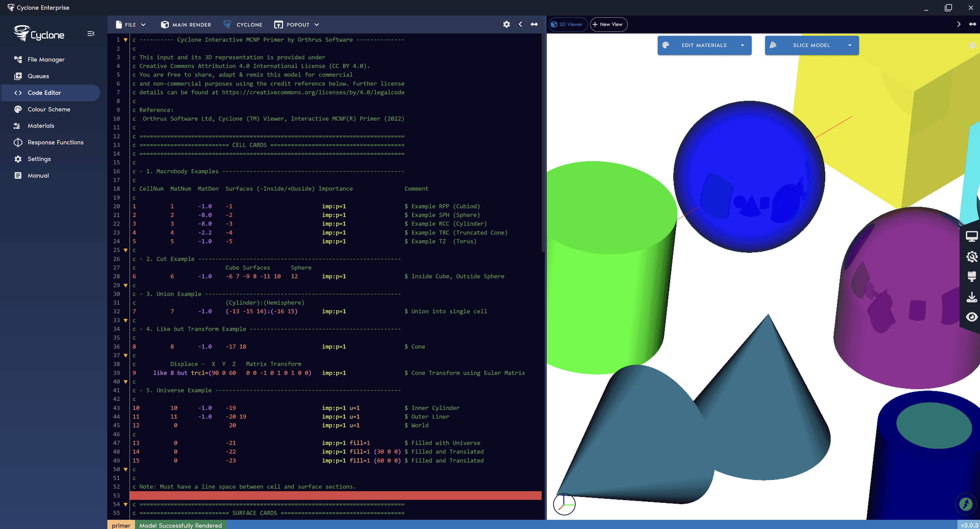Open the EDIT MATERIALS dropdown arrow
Screen dimensions: 980x529
coord(743,45)
